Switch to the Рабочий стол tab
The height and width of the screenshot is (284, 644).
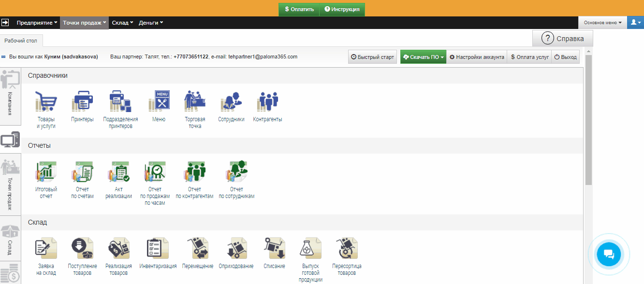pos(21,41)
